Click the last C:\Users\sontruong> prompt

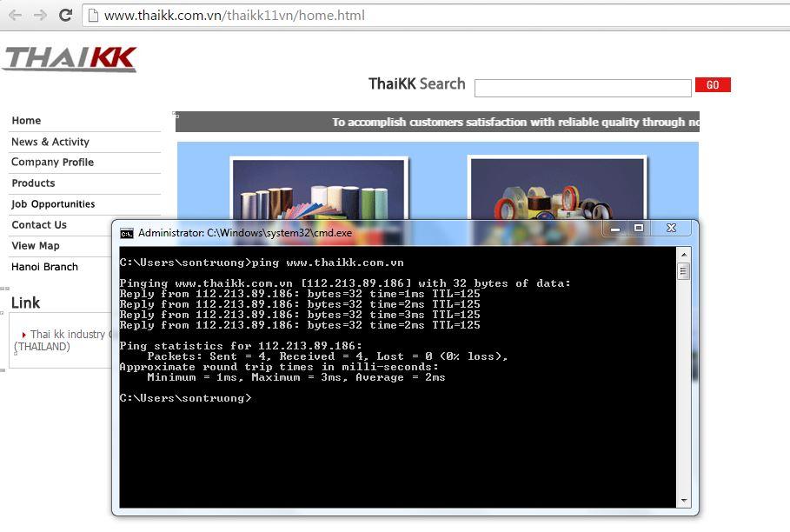tap(185, 398)
